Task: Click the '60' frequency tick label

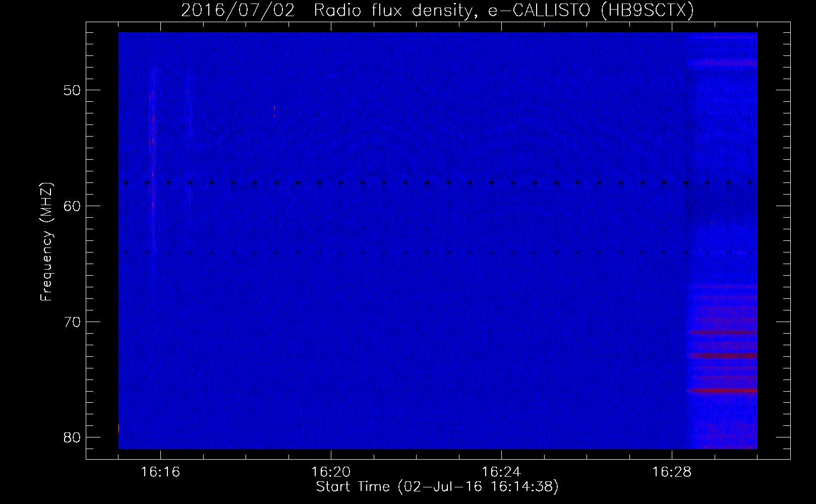Action: coord(73,206)
